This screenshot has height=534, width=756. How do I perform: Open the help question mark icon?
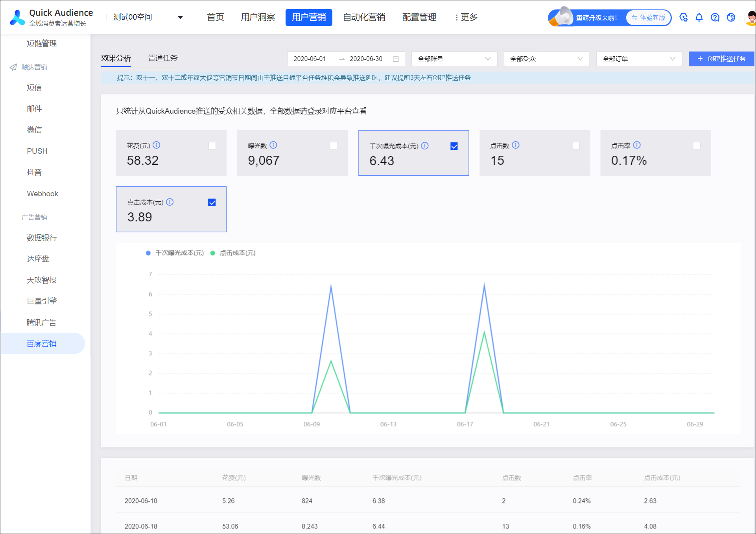(x=715, y=17)
